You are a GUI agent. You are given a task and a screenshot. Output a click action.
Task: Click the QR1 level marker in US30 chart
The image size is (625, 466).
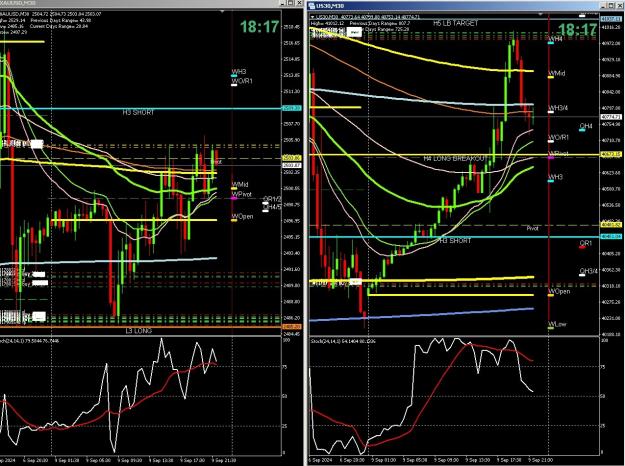click(x=585, y=244)
